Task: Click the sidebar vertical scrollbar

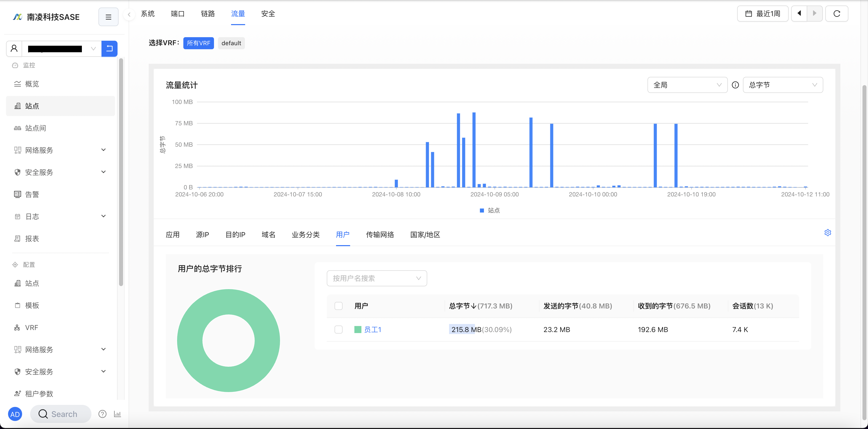Action: (121, 172)
